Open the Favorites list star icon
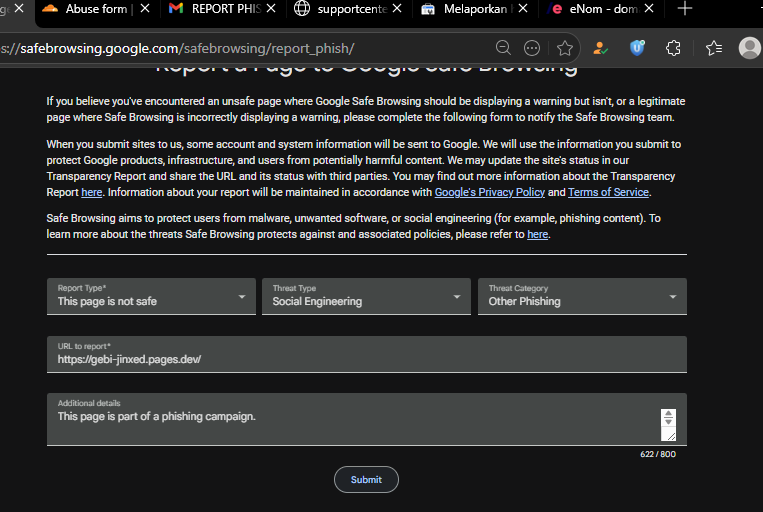This screenshot has width=763, height=512. point(714,48)
